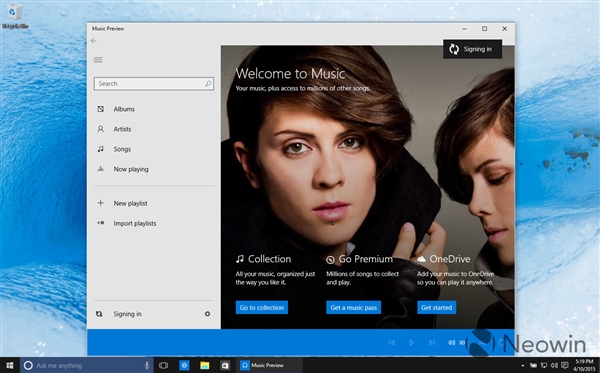Screen dimensions: 600x373
Task: Click the Ask me anything search box
Action: pos(86,365)
